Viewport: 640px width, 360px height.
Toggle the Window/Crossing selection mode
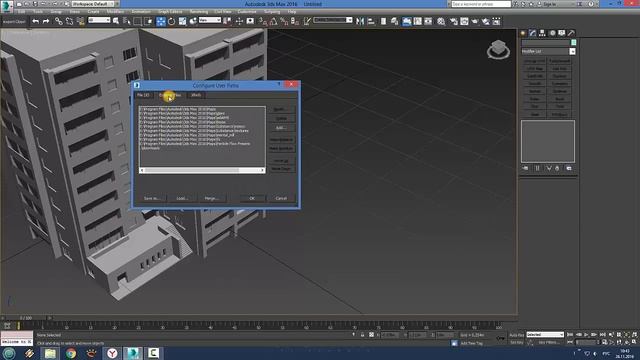click(x=148, y=21)
